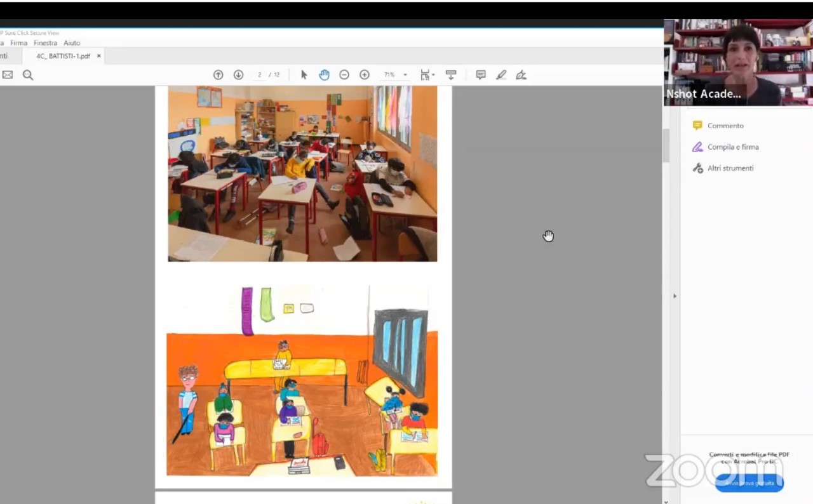This screenshot has height=504, width=813.
Task: Select the highlighter pen tool
Action: [x=501, y=75]
